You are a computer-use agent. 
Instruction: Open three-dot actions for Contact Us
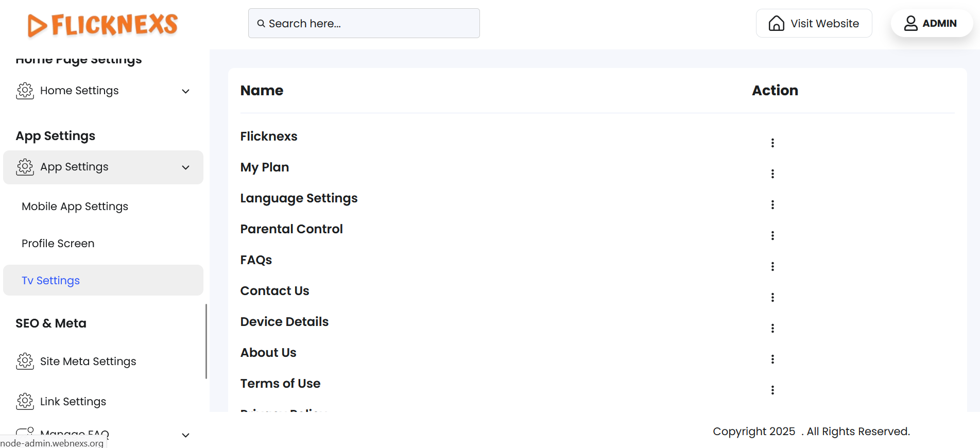(772, 297)
